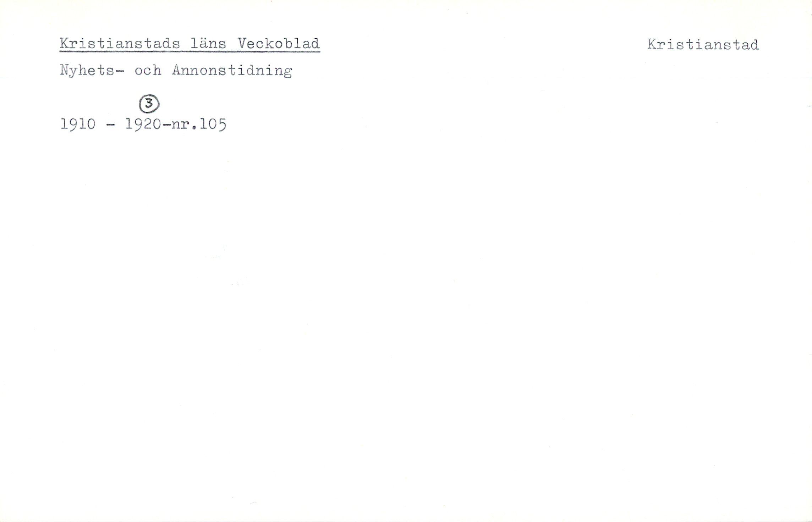812x522 pixels.
Task: Click the start year '1910'
Action: 78,124
